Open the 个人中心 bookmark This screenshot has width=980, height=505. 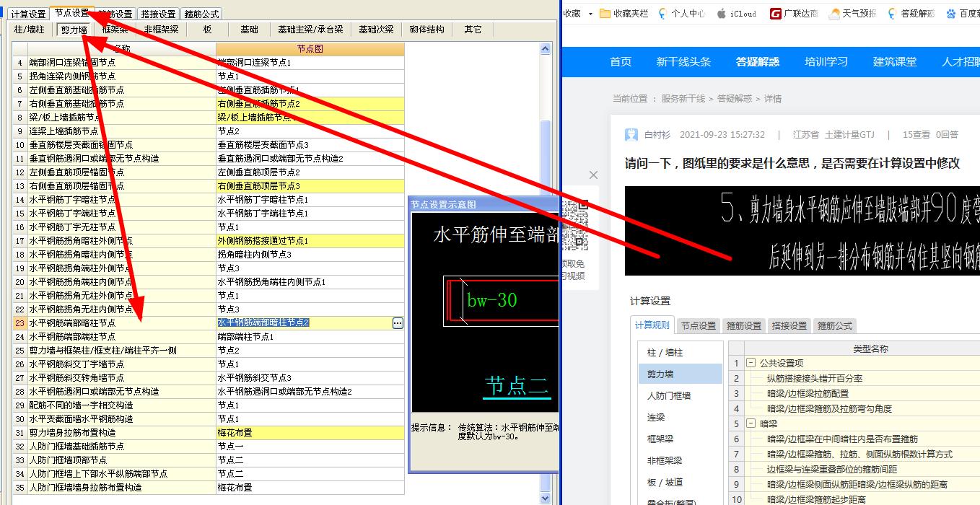click(x=681, y=13)
